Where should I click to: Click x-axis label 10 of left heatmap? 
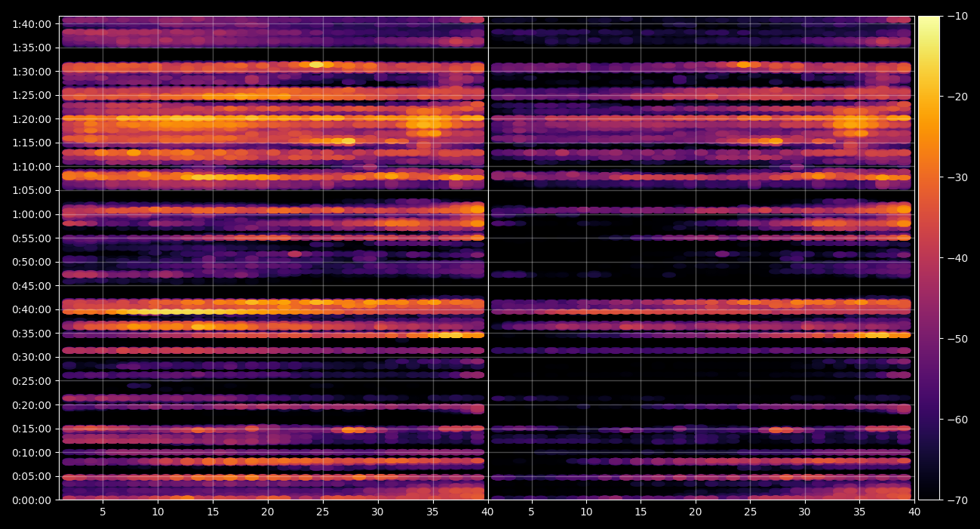pyautogui.click(x=158, y=512)
